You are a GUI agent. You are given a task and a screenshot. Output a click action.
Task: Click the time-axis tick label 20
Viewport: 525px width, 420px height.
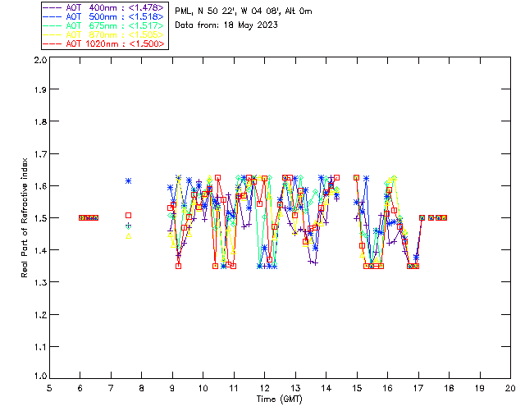510,388
